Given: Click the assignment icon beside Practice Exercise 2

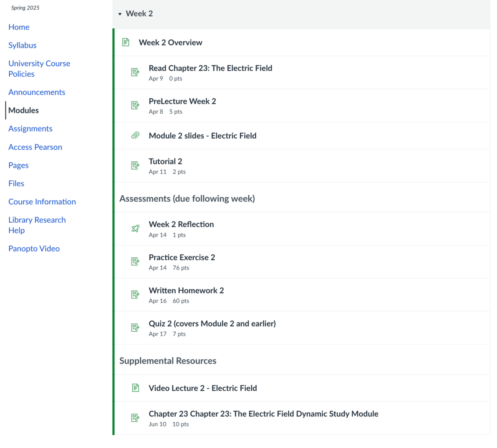Looking at the screenshot, I should (135, 262).
